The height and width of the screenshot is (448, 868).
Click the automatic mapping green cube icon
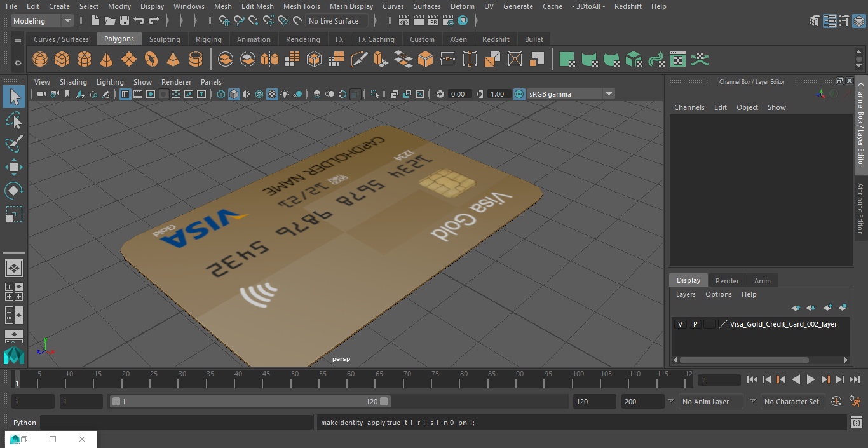[634, 60]
